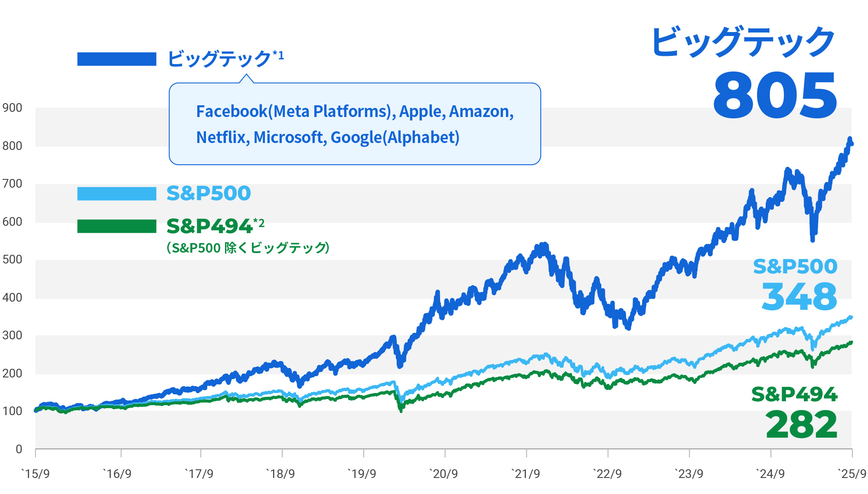Viewport: 868px width, 494px height.
Task: Click the `22/9 x-axis date label
Action: tap(607, 474)
